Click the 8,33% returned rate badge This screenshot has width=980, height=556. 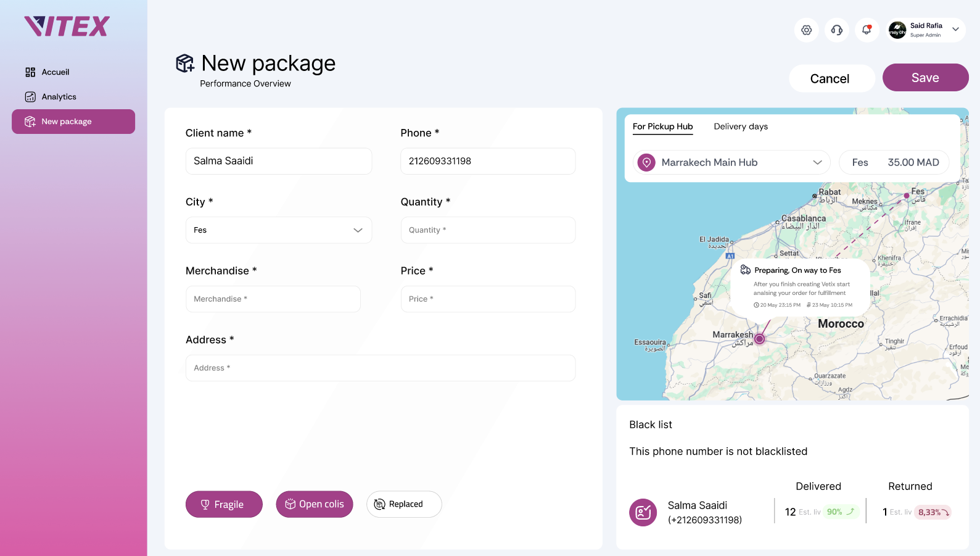click(x=933, y=512)
